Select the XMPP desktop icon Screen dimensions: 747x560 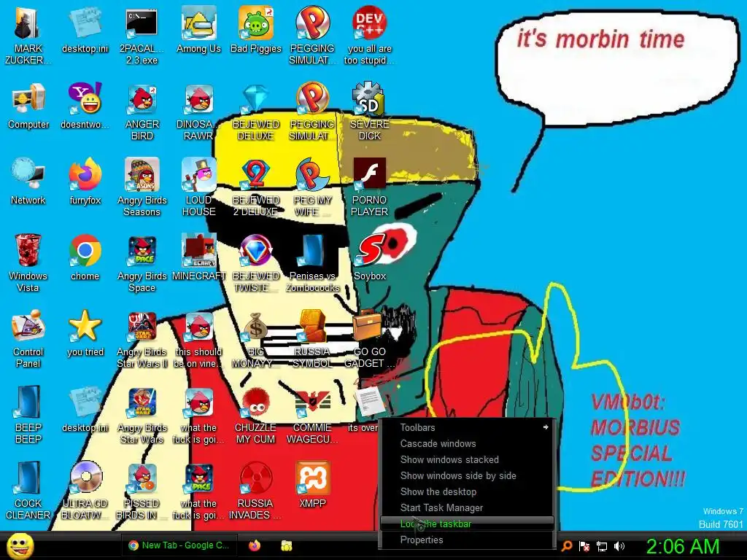pyautogui.click(x=312, y=485)
